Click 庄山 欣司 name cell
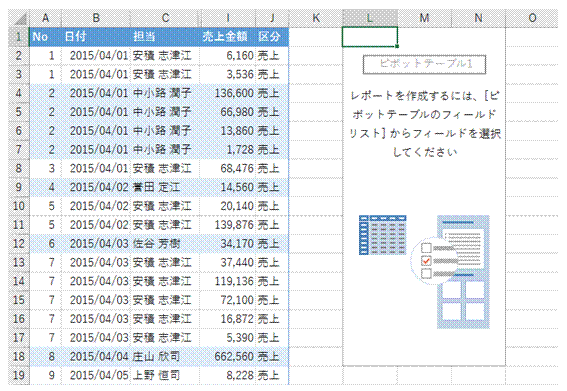 (x=165, y=357)
